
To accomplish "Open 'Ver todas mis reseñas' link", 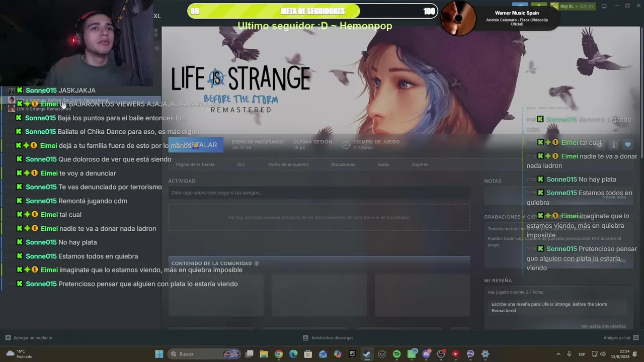I will pos(603,326).
